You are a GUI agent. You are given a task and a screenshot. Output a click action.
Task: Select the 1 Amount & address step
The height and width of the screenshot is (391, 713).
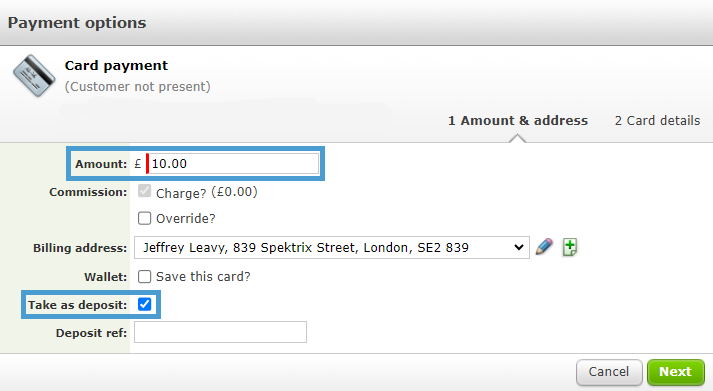pos(518,120)
